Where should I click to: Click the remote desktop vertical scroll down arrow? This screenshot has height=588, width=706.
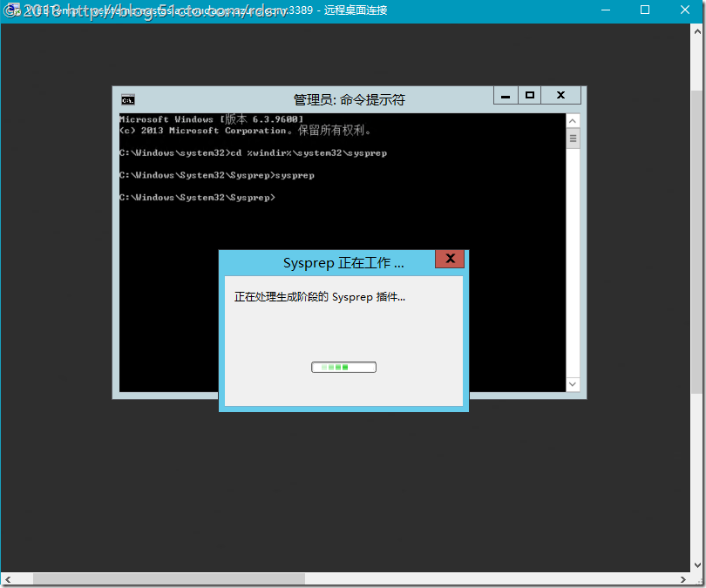pyautogui.click(x=697, y=565)
